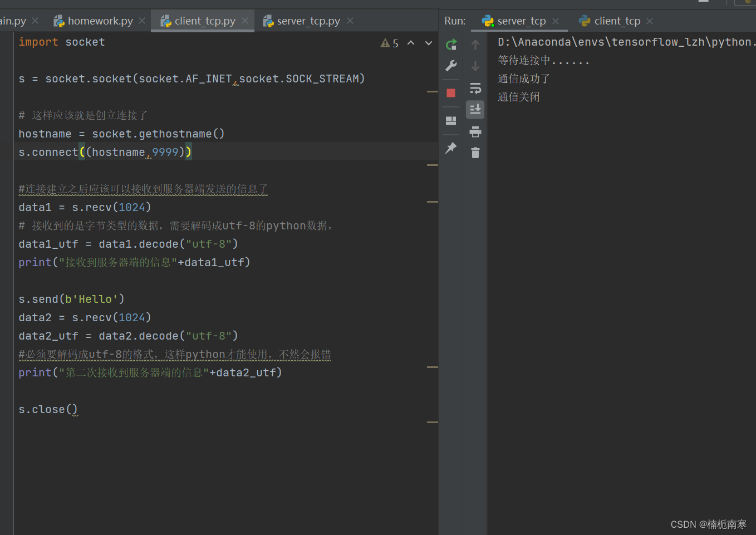The height and width of the screenshot is (535, 756).
Task: Click python icon on client_tcp run tab
Action: point(585,21)
